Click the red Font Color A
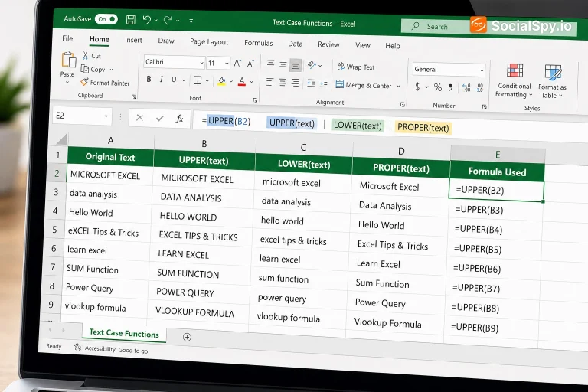Viewport: 588px width, 392px height. point(242,81)
